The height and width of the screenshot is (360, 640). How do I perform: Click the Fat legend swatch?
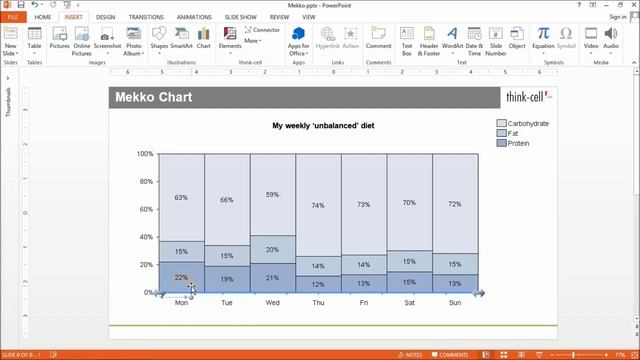coord(501,133)
